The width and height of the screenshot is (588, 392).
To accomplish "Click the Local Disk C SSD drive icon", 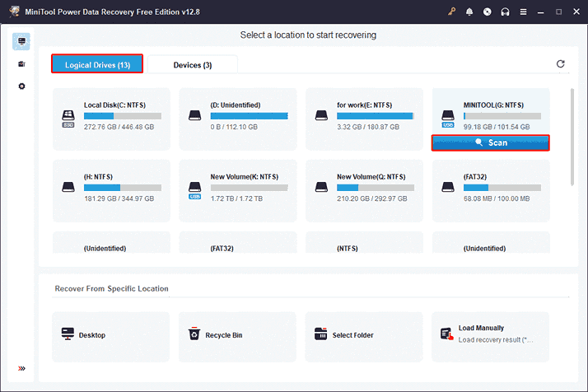I will coord(68,119).
